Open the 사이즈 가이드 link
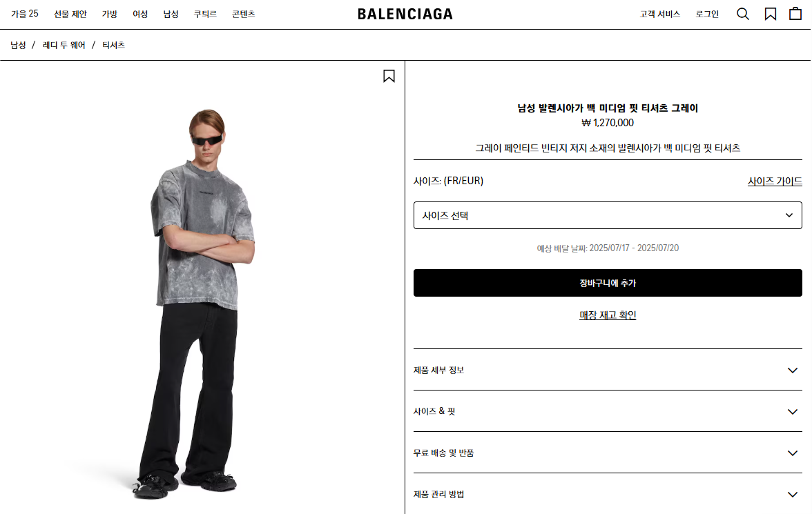The width and height of the screenshot is (812, 514). click(775, 181)
